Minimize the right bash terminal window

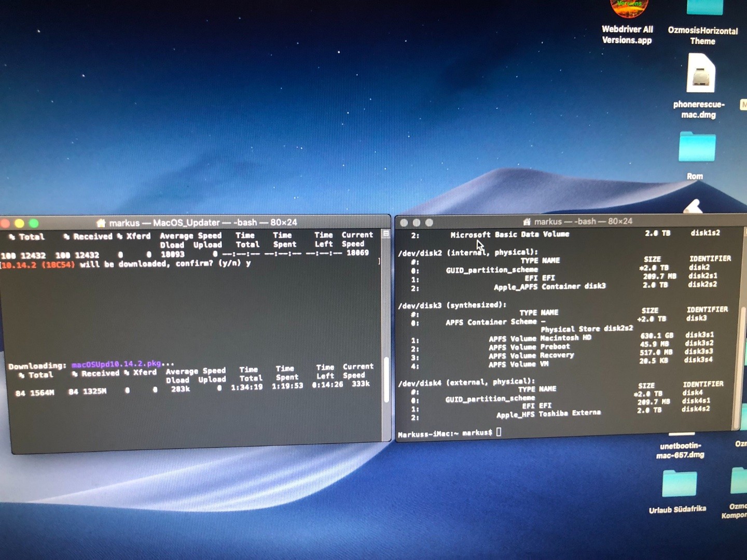click(x=416, y=222)
